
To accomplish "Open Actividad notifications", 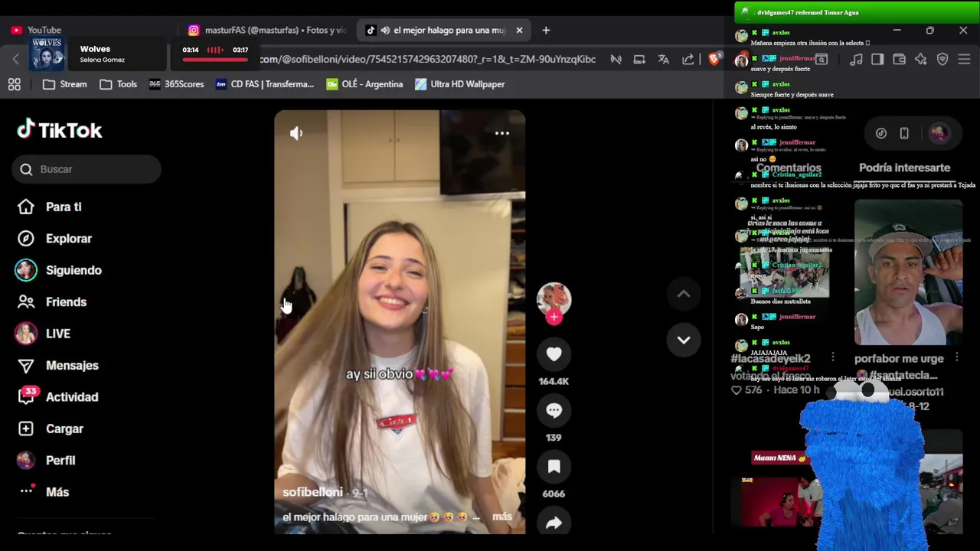I will tap(72, 397).
